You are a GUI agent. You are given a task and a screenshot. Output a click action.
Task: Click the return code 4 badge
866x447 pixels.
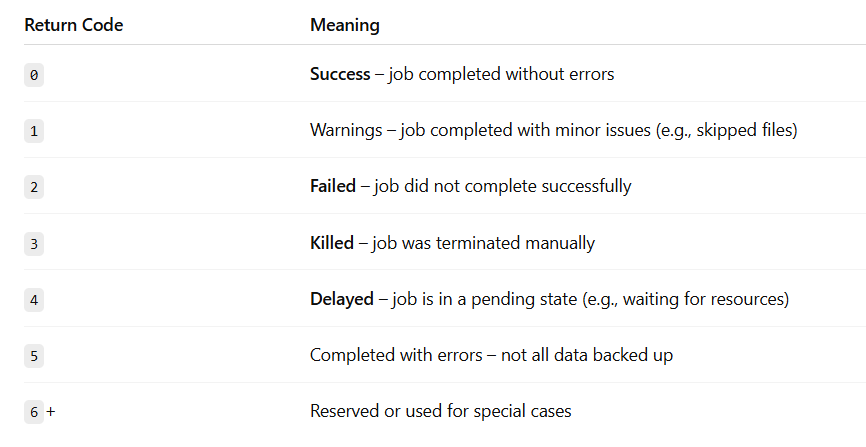point(34,299)
